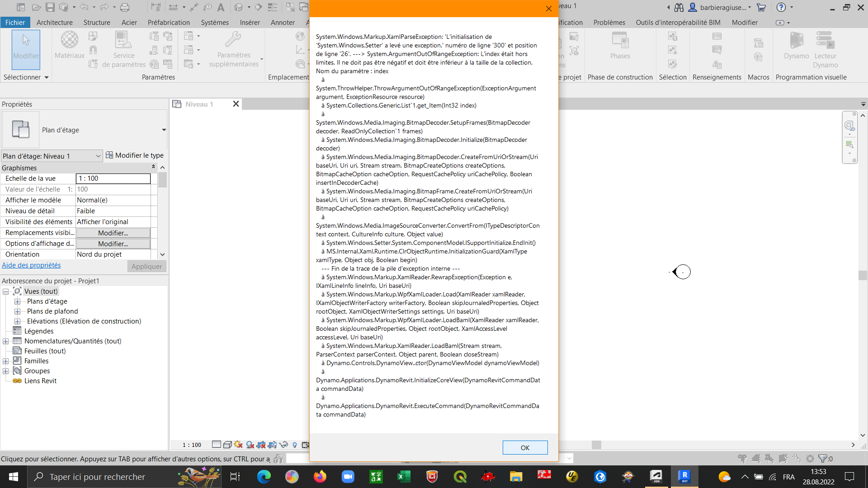Image resolution: width=868 pixels, height=488 pixels.
Task: Expand the Familles tree node
Action: pos(6,361)
